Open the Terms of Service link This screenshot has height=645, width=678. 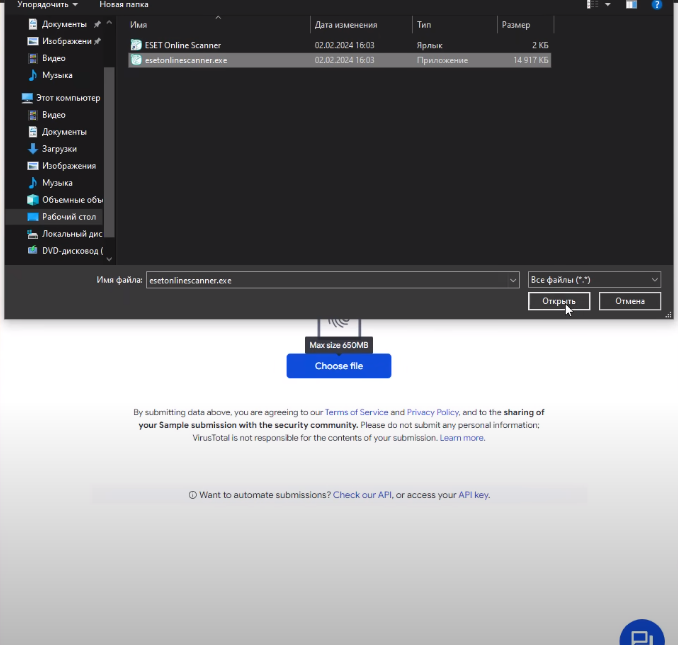356,412
